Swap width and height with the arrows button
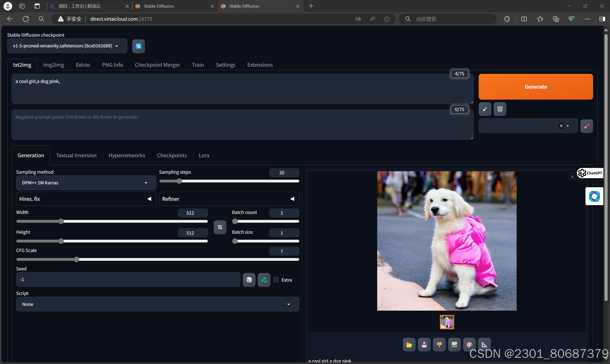This screenshot has height=364, width=610. click(220, 227)
